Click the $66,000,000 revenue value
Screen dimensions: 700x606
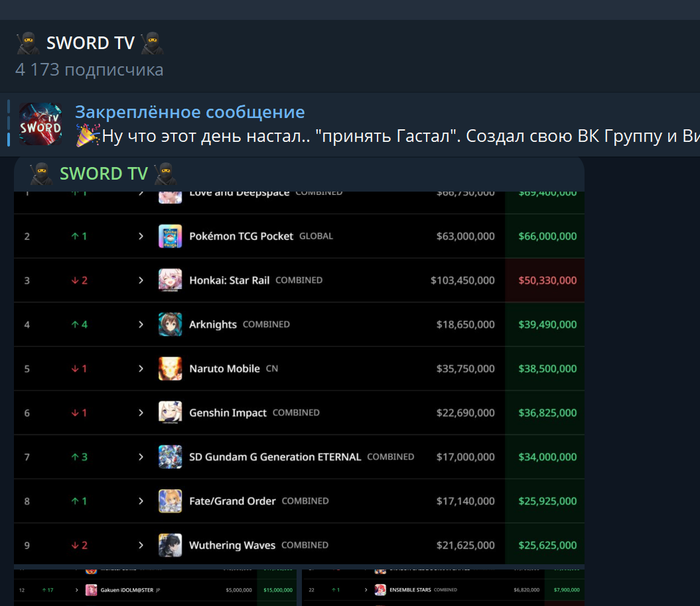coord(547,236)
